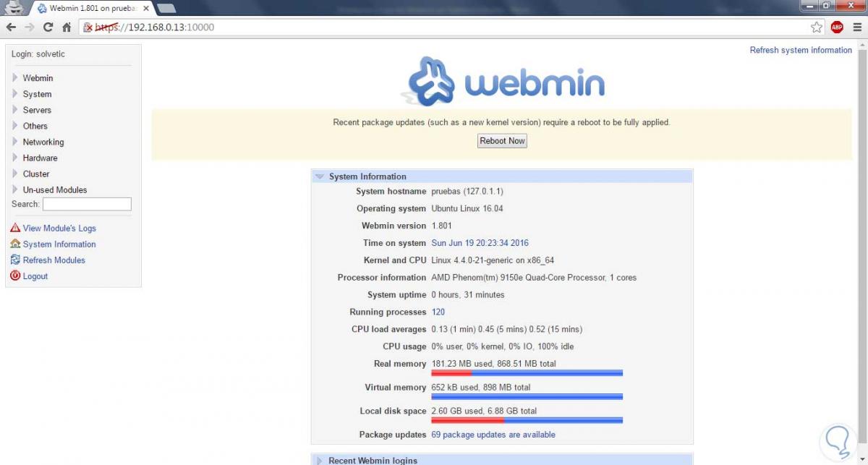Viewport: 868px width, 465px height.
Task: Click the browser forward arrow
Action: [30, 27]
